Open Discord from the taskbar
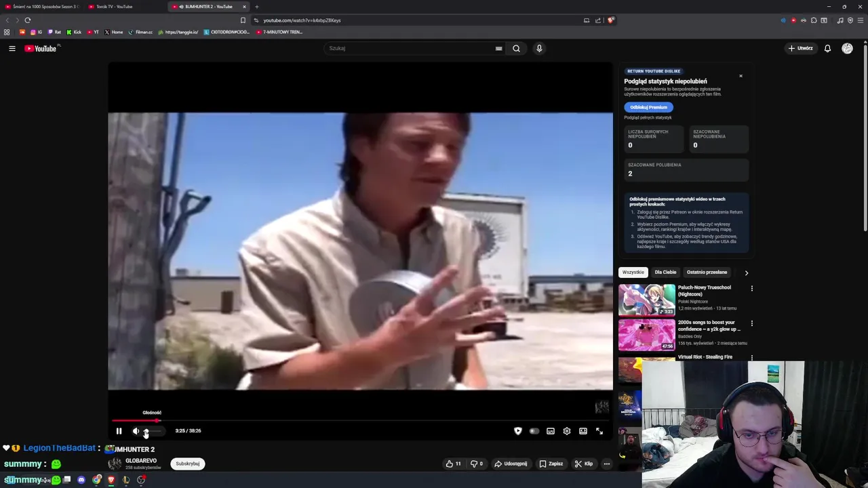 tap(81, 480)
